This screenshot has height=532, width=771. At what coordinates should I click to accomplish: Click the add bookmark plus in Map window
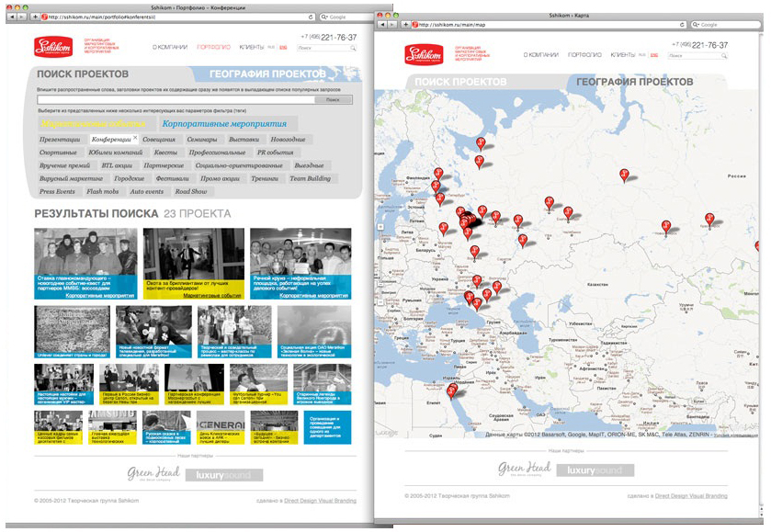click(405, 25)
